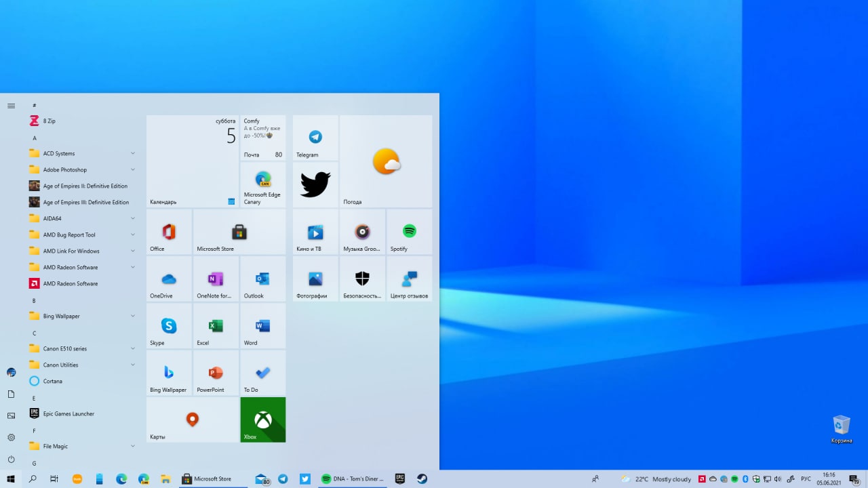This screenshot has width=868, height=488.
Task: Expand the AMD Radeon Software folder
Action: click(82, 267)
